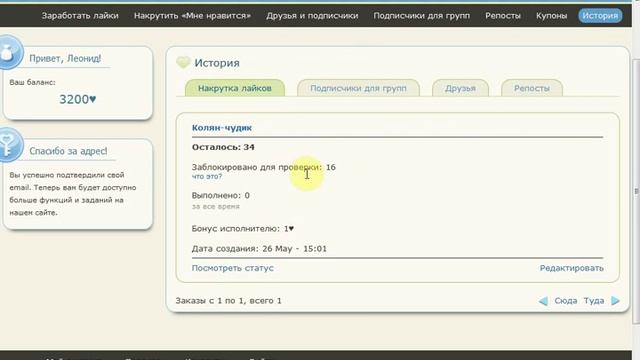This screenshot has height=360, width=640.
Task: Go to next page via Туда
Action: [x=594, y=301]
